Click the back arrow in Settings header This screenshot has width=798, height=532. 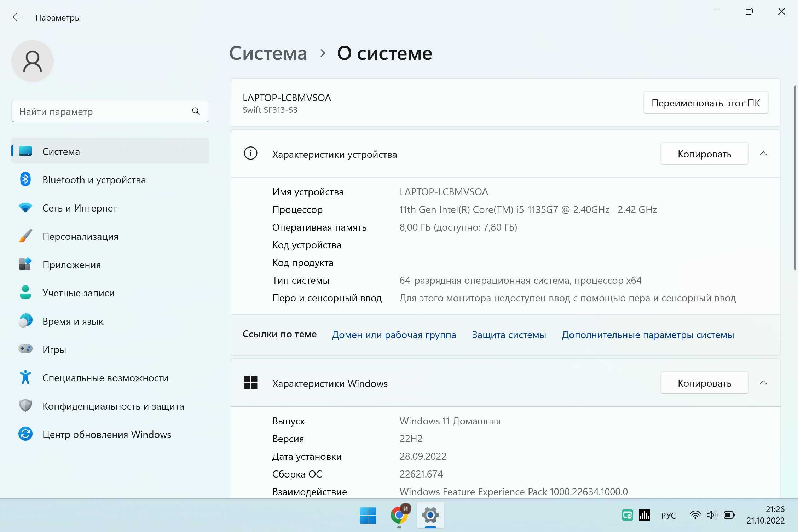point(17,17)
